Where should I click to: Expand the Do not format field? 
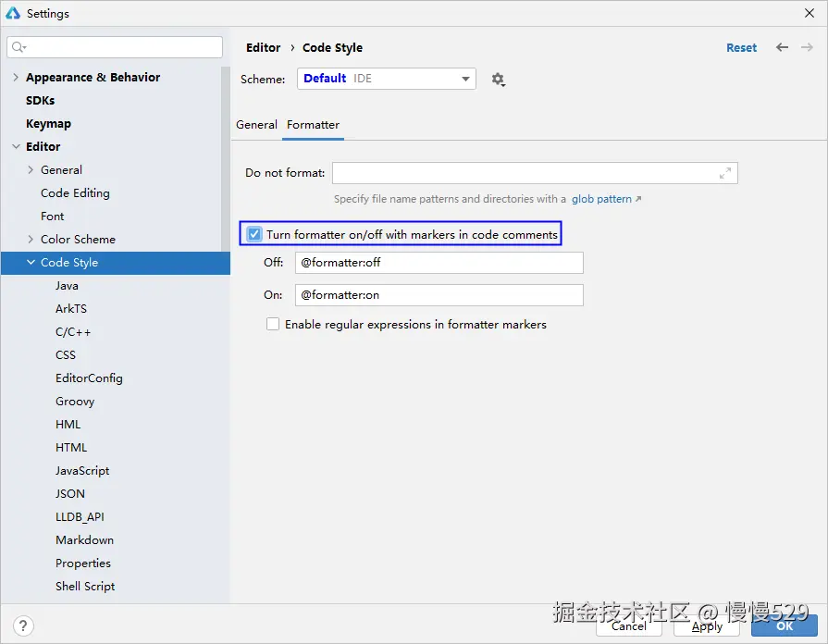click(x=725, y=173)
